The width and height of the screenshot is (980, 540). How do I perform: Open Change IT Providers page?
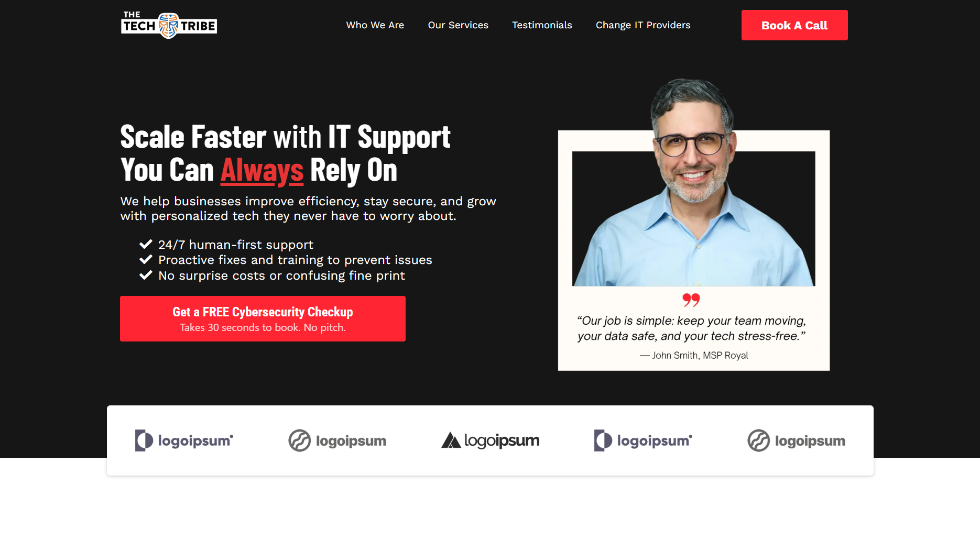point(643,25)
